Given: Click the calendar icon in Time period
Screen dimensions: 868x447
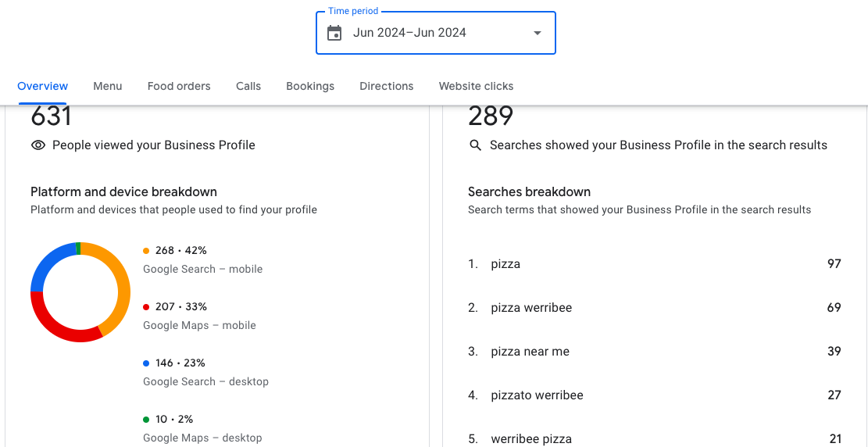Looking at the screenshot, I should [x=334, y=33].
